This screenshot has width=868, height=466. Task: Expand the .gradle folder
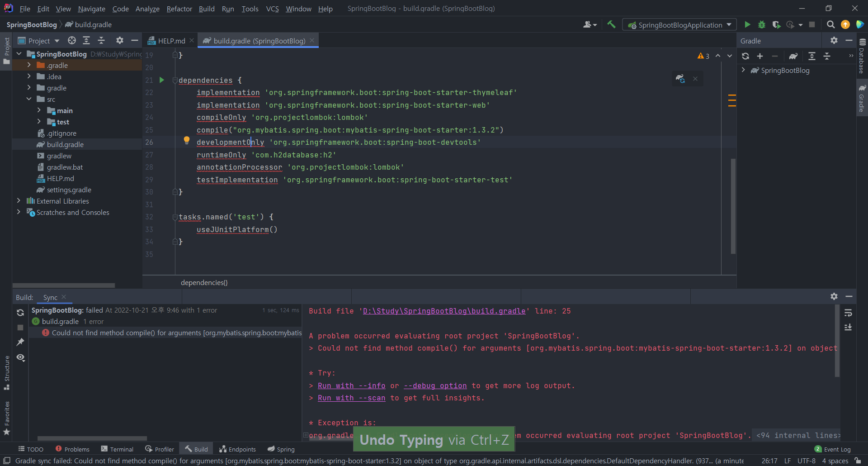(29, 65)
